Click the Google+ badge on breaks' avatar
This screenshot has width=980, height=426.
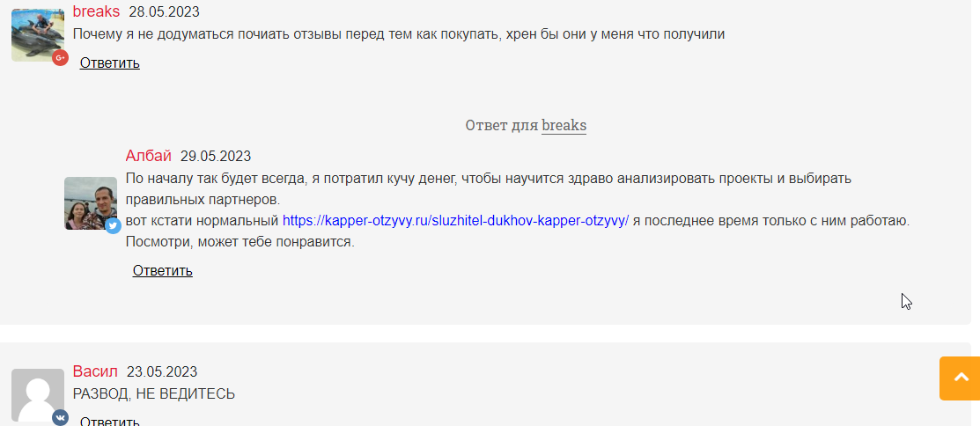(x=60, y=58)
